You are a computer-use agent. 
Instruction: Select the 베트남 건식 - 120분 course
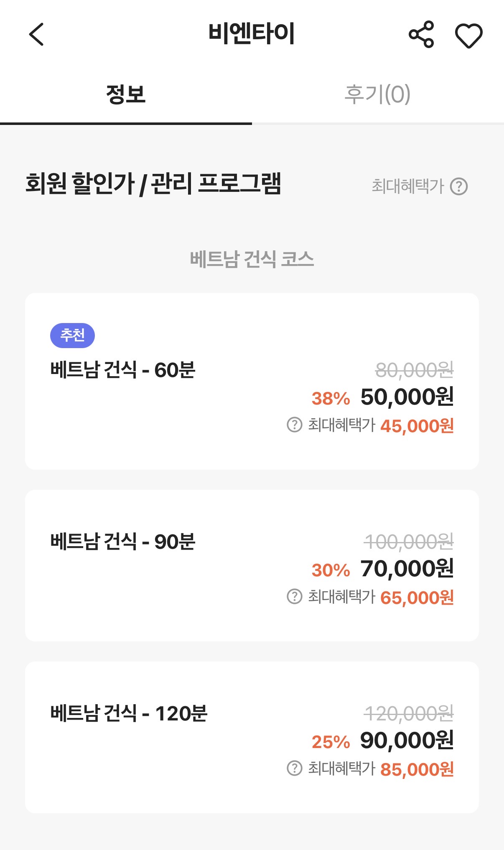point(128,713)
